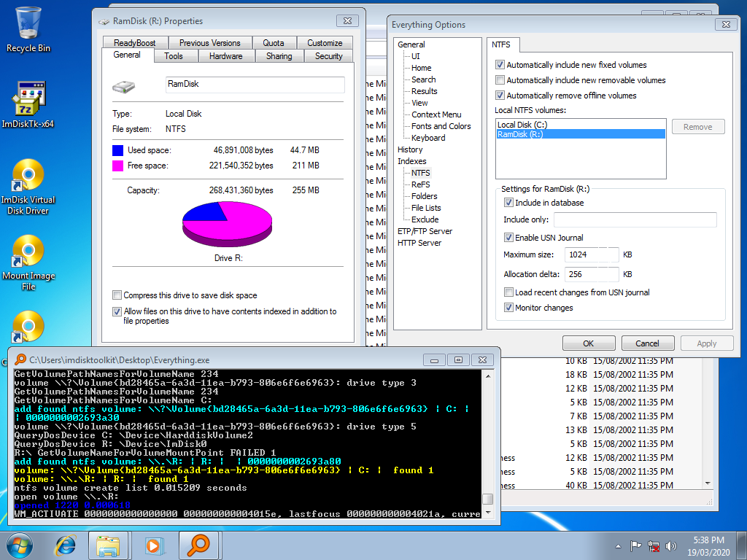Screen dimensions: 747x560
Task: Select Search in the options tree
Action: pyautogui.click(x=424, y=79)
